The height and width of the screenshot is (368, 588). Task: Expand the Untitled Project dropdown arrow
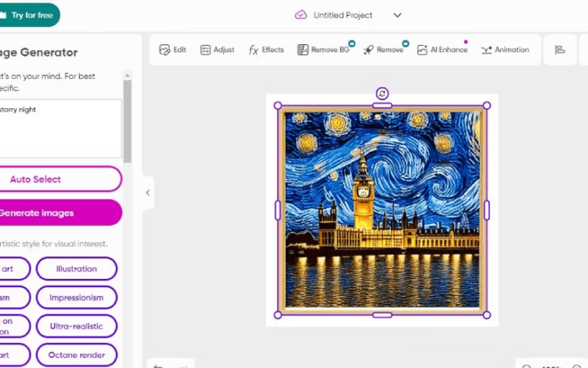pos(398,15)
